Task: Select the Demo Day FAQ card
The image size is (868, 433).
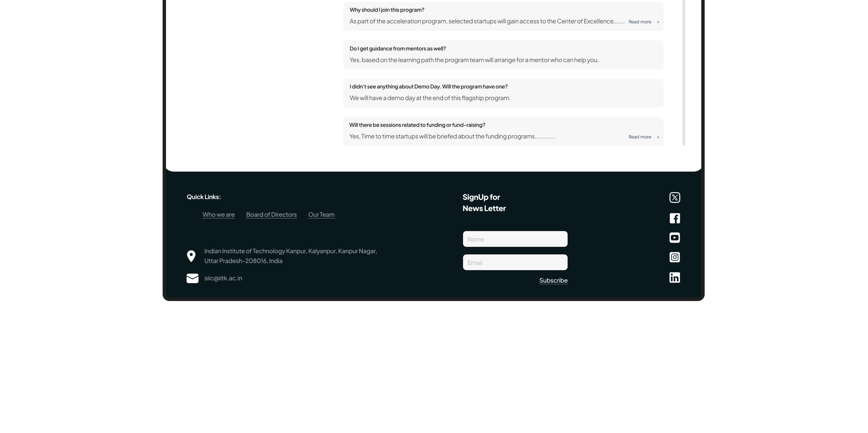Action: click(x=503, y=93)
